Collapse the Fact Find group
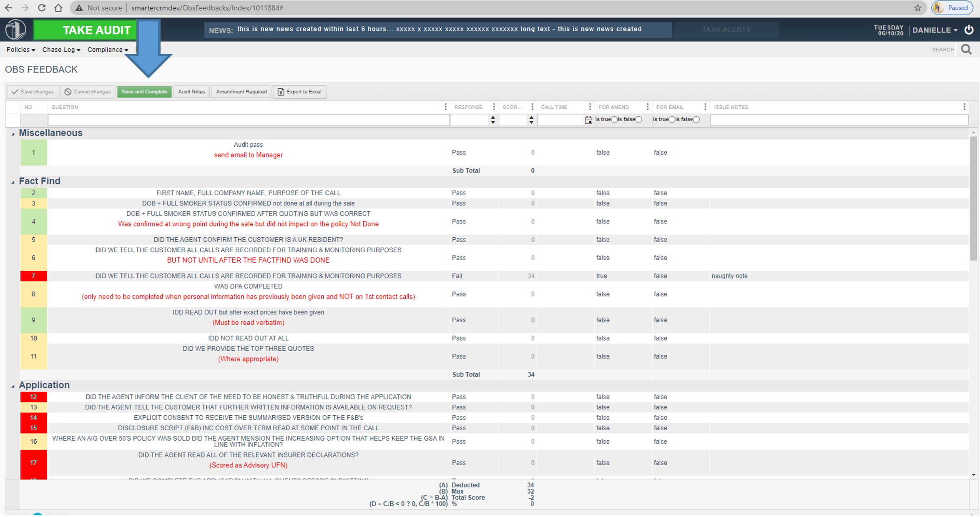This screenshot has width=980, height=517. pos(13,182)
